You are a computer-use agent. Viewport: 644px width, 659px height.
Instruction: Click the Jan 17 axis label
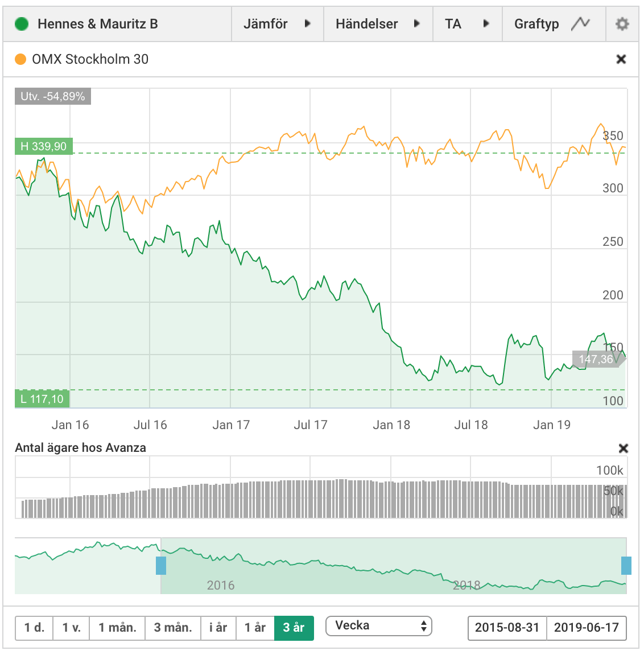(x=231, y=425)
